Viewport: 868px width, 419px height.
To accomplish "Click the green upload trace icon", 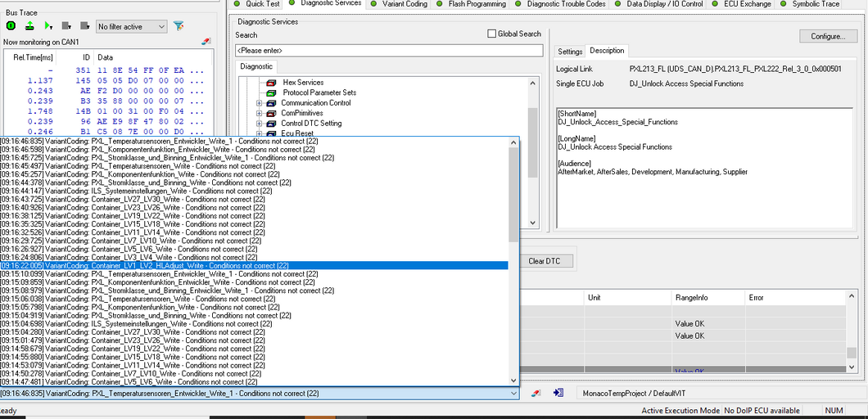I will (x=29, y=26).
